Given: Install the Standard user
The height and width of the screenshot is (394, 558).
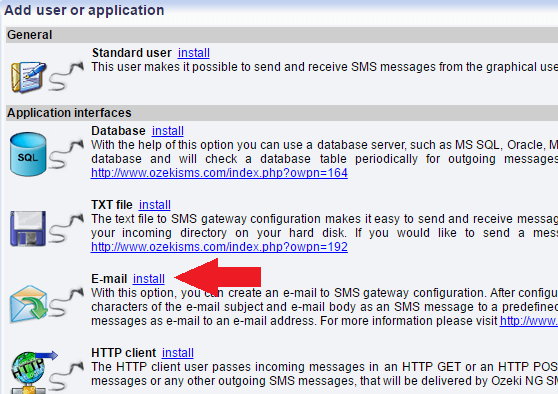Looking at the screenshot, I should (194, 53).
